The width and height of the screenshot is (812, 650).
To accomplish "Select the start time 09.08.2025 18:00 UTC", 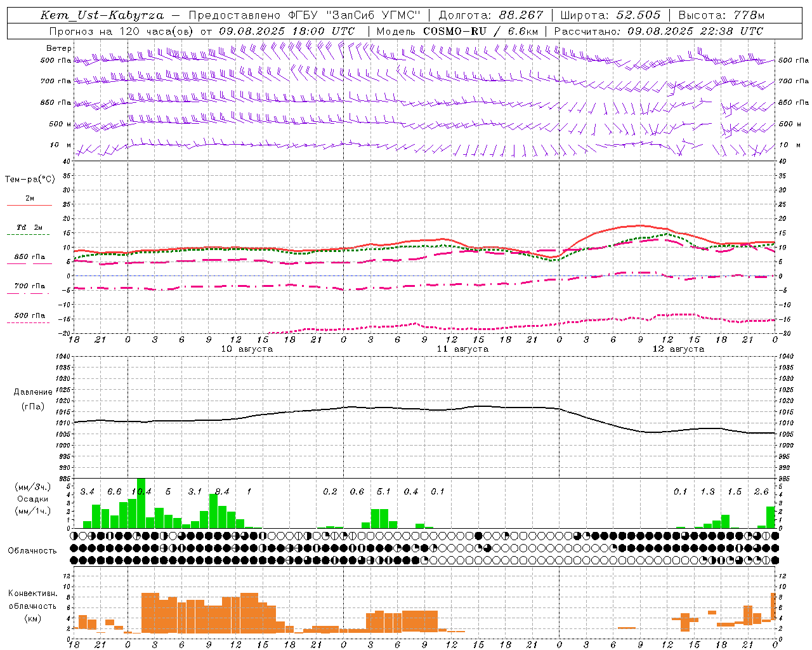I will click(287, 31).
